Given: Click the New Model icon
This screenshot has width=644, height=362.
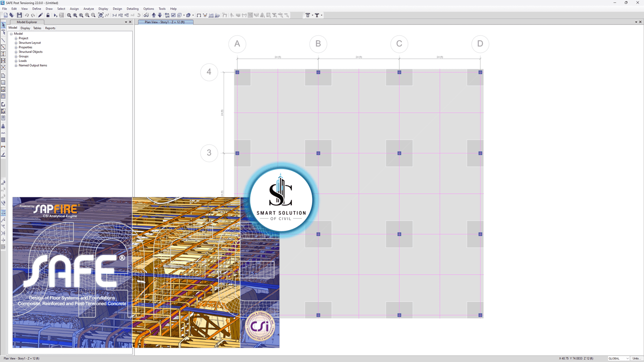Looking at the screenshot, I should (6, 15).
